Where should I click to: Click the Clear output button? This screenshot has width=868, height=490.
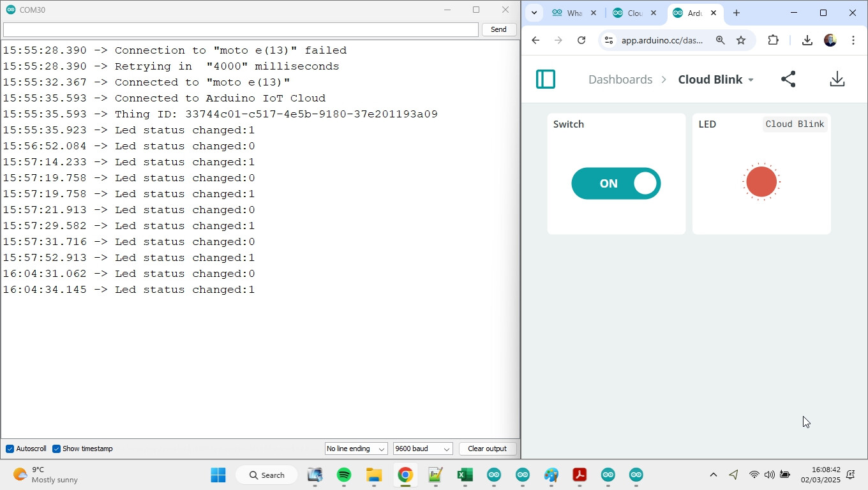(x=487, y=449)
